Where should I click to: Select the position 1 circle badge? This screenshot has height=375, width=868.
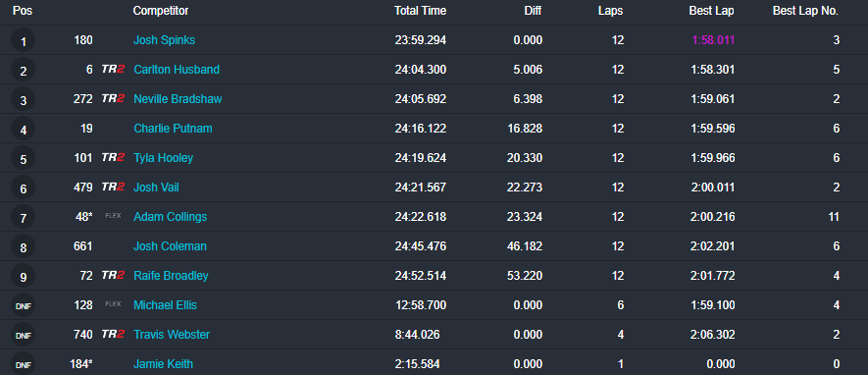[x=23, y=40]
